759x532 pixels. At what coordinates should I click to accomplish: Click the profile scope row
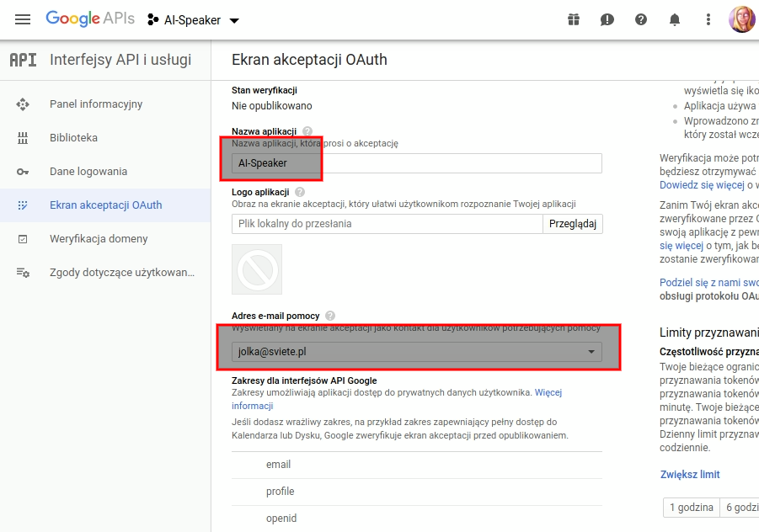click(x=417, y=492)
